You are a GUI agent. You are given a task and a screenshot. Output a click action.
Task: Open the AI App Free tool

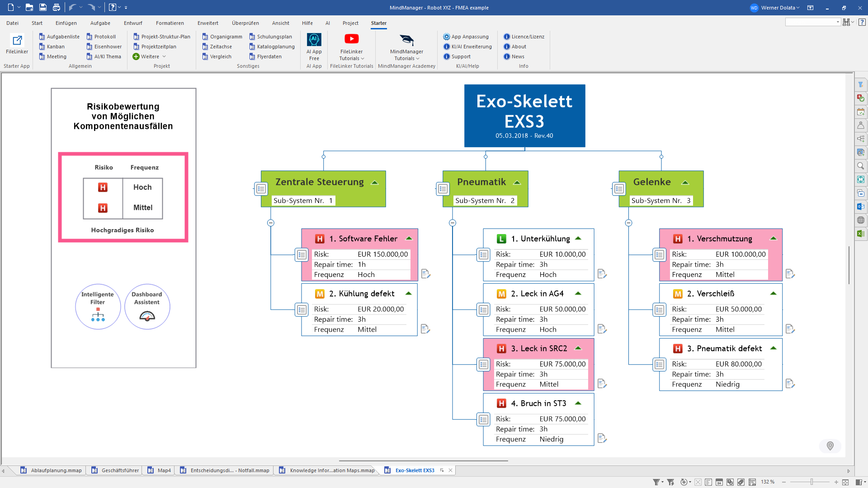coord(314,40)
